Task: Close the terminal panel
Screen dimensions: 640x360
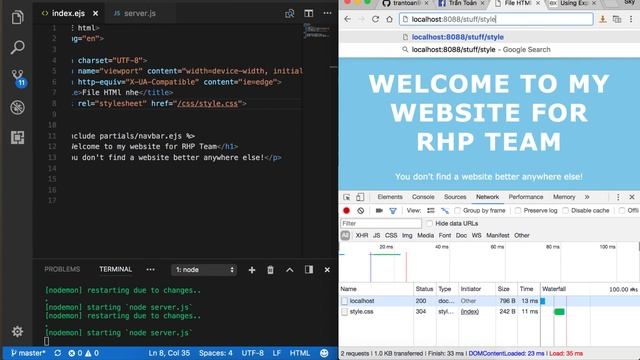Action: [x=327, y=270]
